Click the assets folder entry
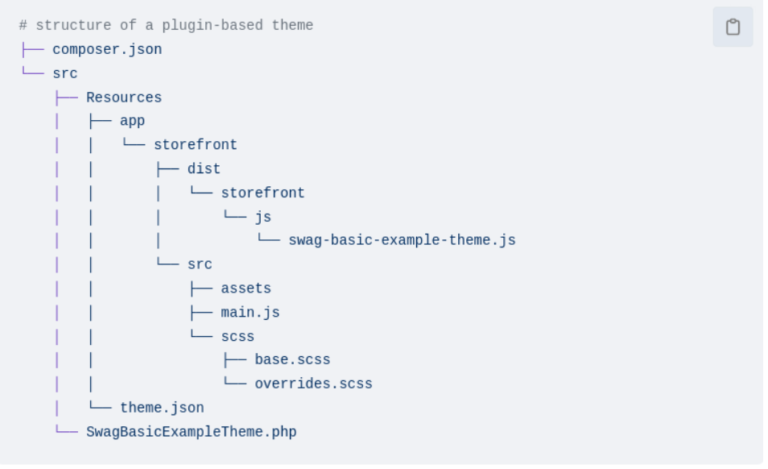 point(246,288)
